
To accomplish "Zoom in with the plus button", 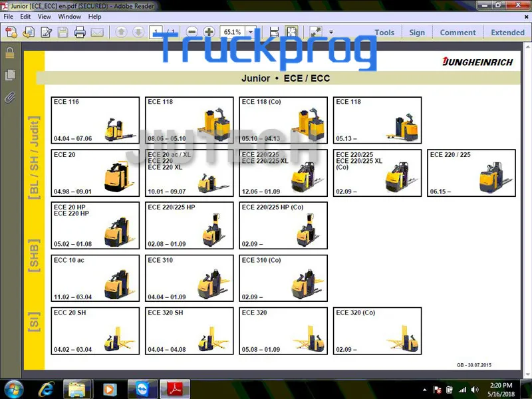I will (209, 32).
